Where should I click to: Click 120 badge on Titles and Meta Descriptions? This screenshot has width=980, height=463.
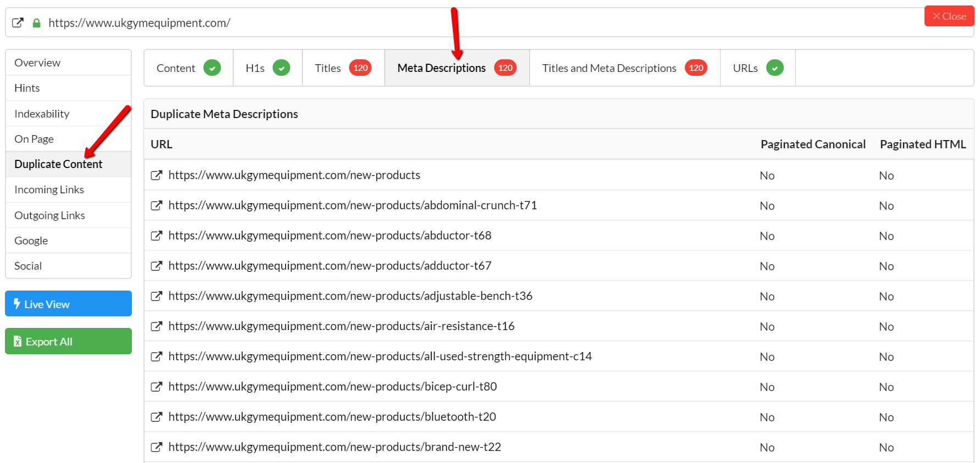696,68
